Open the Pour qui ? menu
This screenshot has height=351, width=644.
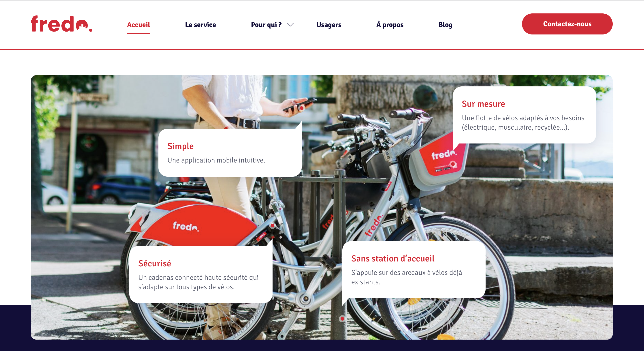pos(266,25)
